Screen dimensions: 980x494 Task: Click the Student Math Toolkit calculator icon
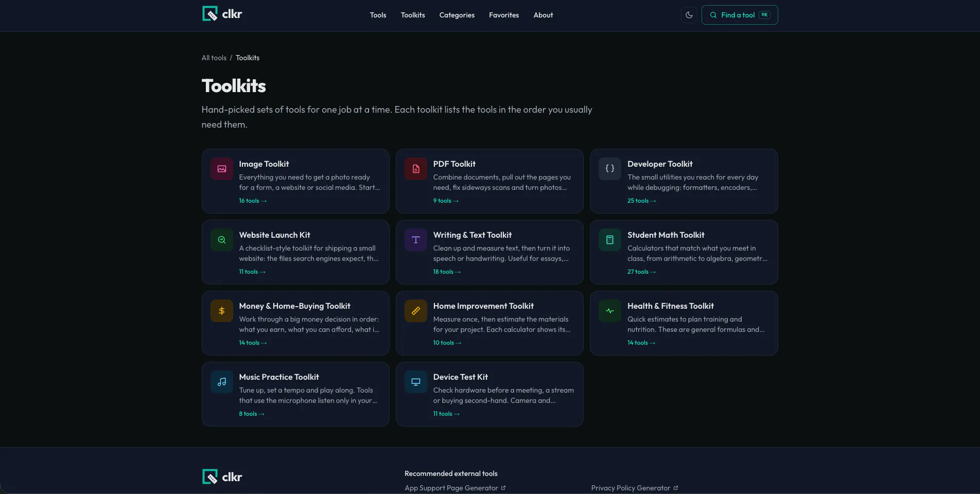[610, 240]
